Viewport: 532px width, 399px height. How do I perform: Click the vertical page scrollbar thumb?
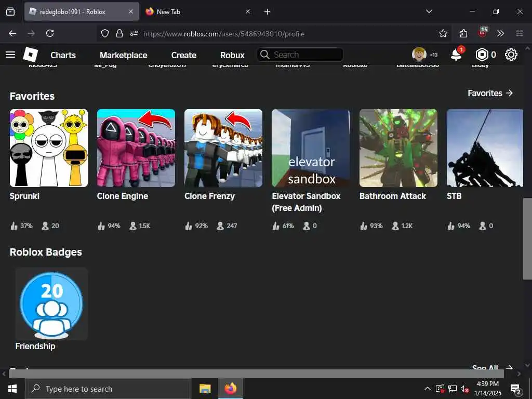tap(527, 238)
